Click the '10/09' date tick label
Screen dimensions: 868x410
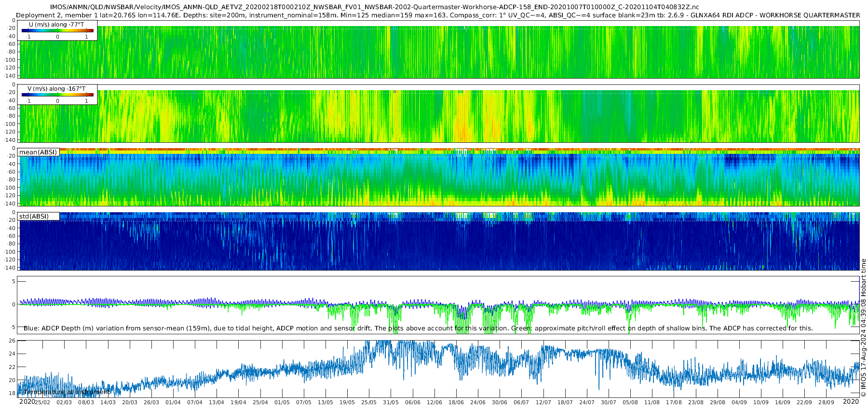[x=761, y=402]
